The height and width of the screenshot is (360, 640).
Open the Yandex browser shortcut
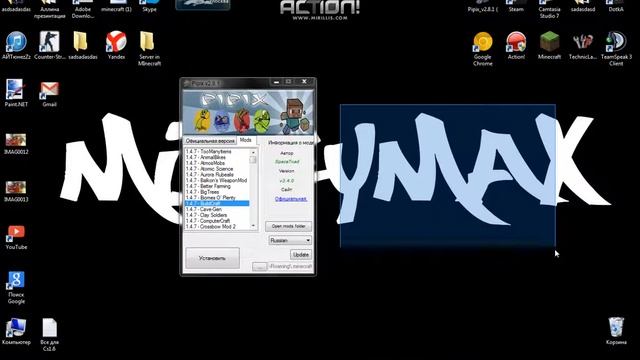[x=116, y=46]
